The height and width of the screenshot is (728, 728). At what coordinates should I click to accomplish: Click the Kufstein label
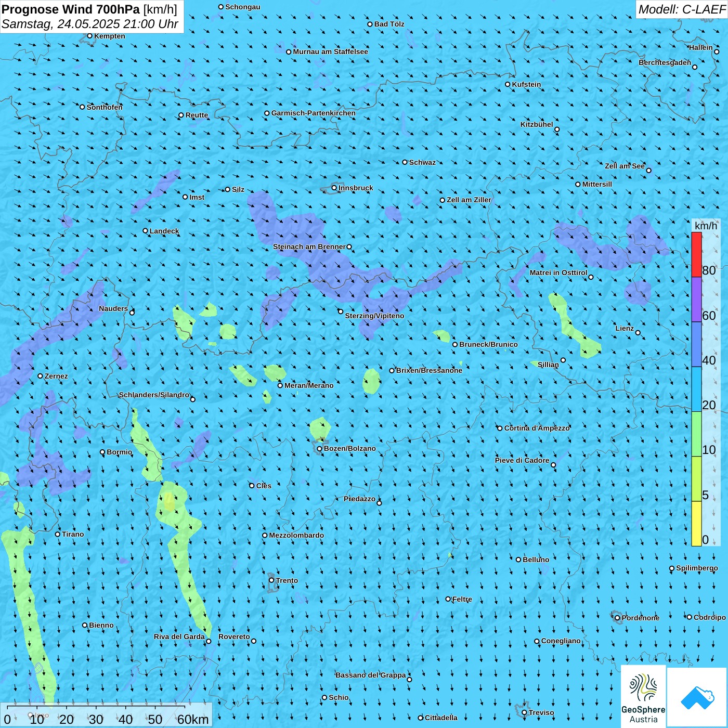point(527,84)
